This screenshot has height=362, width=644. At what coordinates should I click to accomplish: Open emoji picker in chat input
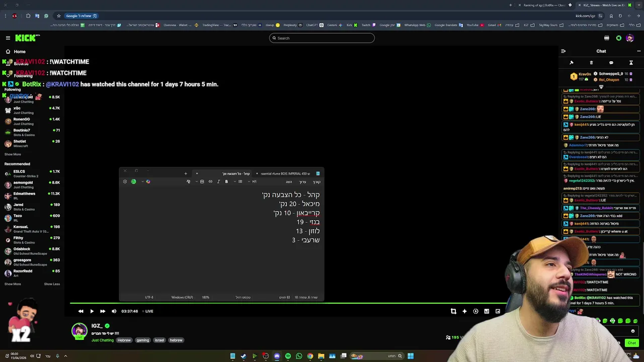click(x=633, y=331)
